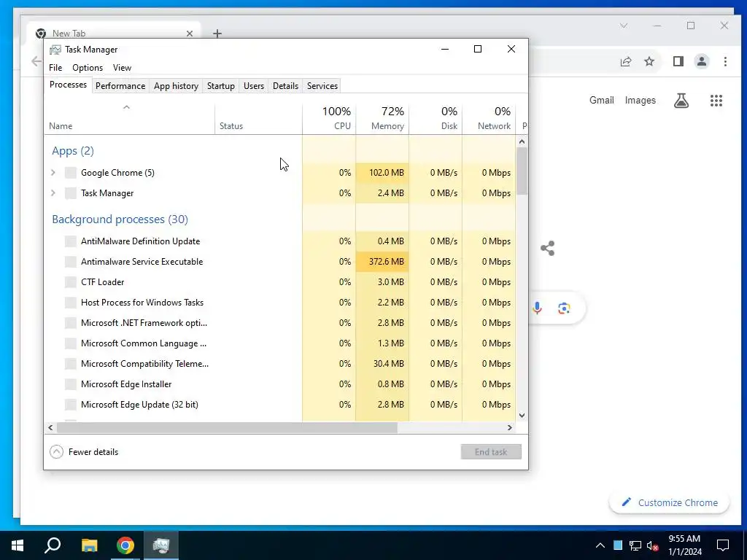The height and width of the screenshot is (560, 747).
Task: Sort by Disk column header
Action: tap(436, 119)
